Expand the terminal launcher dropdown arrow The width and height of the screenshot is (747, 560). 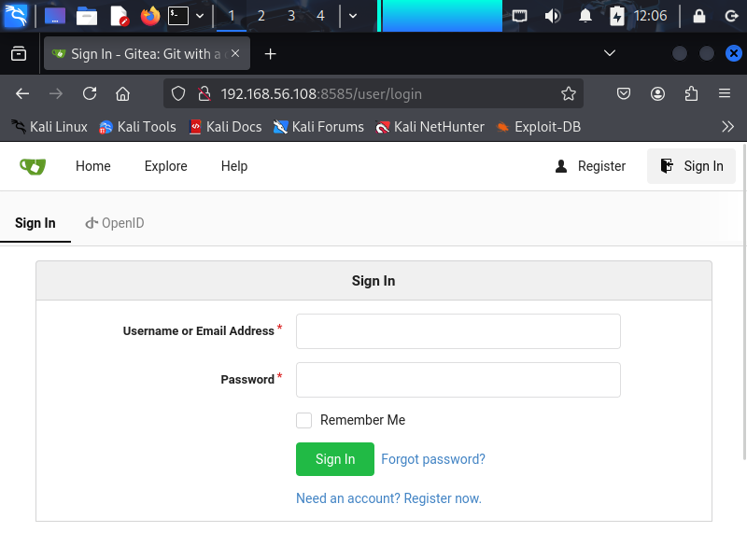(x=200, y=16)
